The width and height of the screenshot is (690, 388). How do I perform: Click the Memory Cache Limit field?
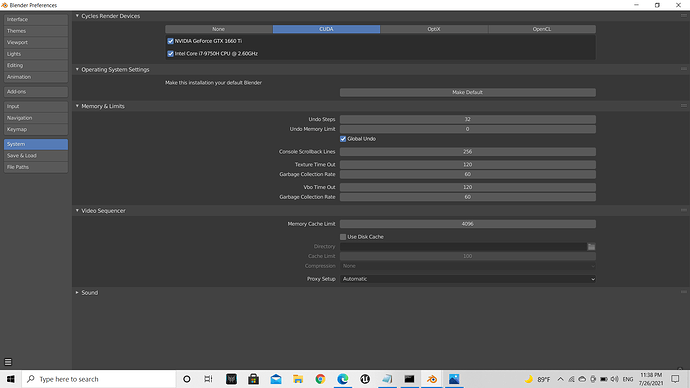point(468,224)
